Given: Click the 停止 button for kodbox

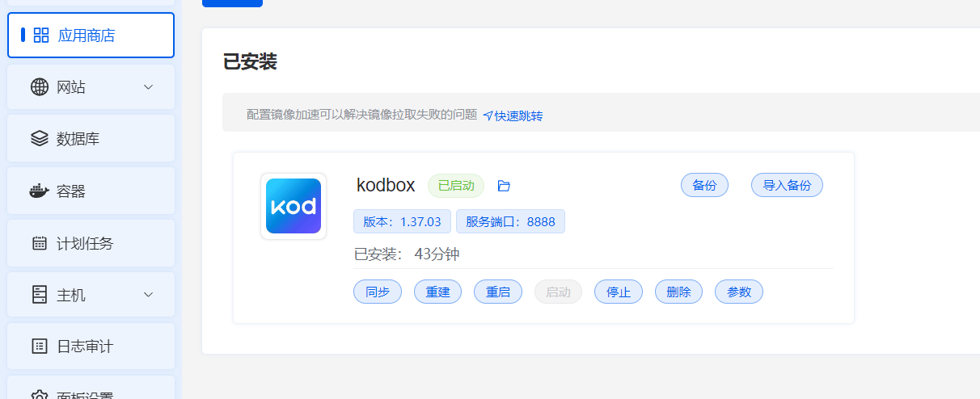Looking at the screenshot, I should (x=619, y=292).
